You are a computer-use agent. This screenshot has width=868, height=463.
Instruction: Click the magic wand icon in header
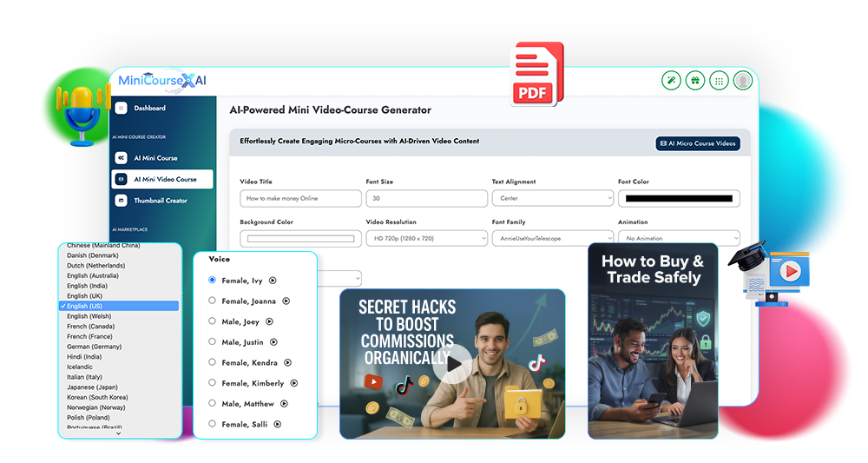coord(671,81)
